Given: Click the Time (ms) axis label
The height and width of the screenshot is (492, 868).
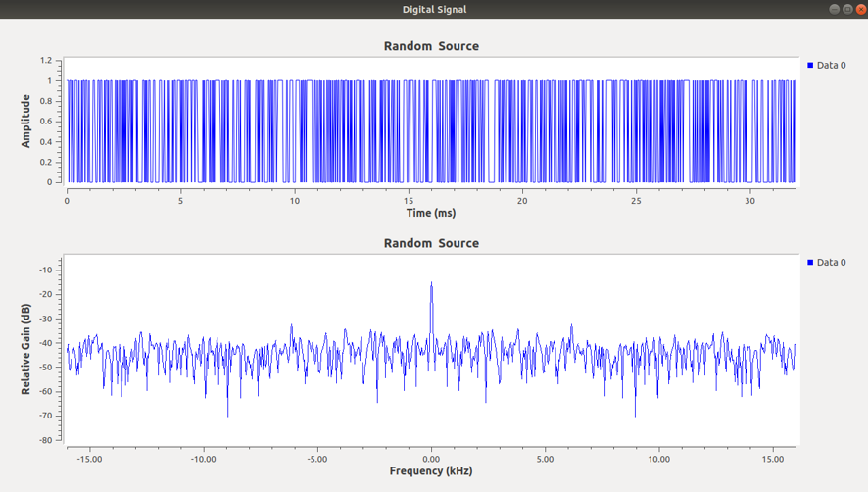Looking at the screenshot, I should (x=431, y=213).
